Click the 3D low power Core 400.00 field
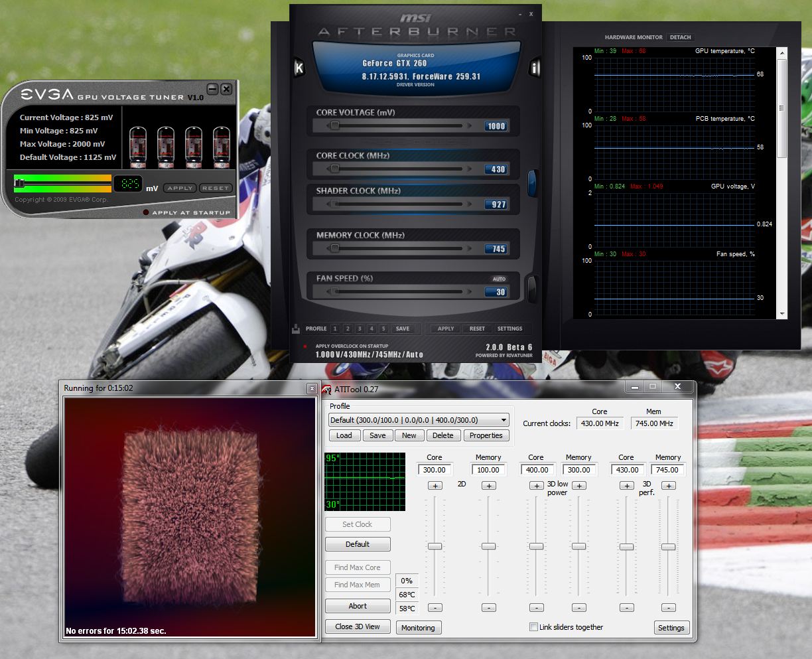812x659 pixels. click(536, 470)
